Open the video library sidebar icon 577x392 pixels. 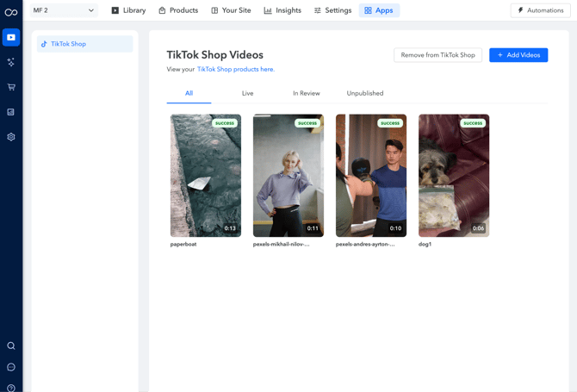click(x=11, y=38)
